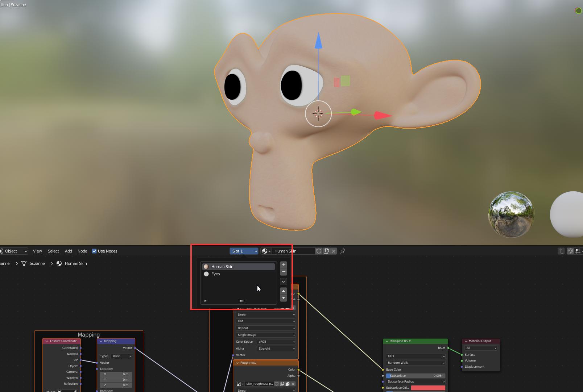This screenshot has width=583, height=392.
Task: Expand the slot list filter options triangle
Action: [206, 301]
